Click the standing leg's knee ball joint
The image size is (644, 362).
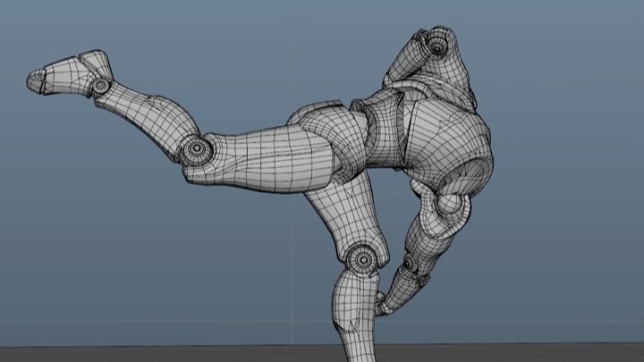click(363, 259)
